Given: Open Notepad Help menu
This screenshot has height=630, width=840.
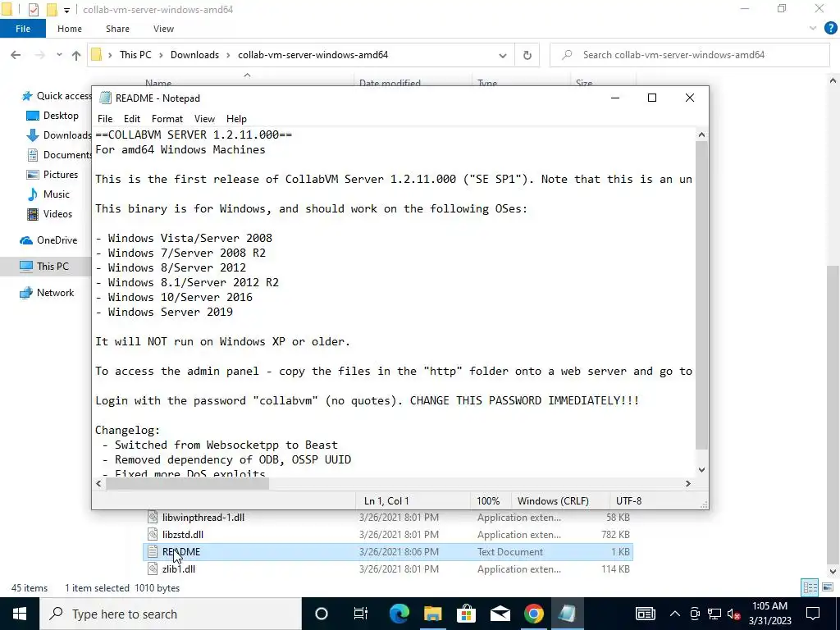Looking at the screenshot, I should (x=236, y=119).
